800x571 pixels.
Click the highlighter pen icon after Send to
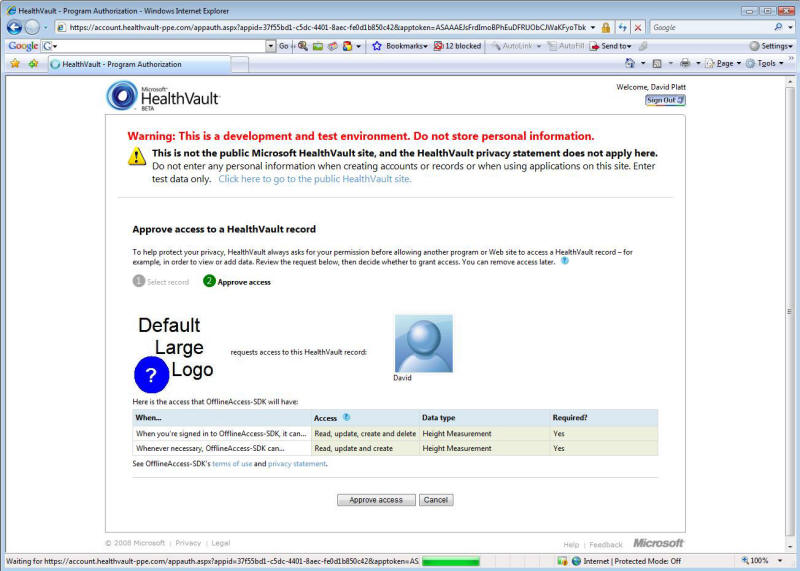pyautogui.click(x=643, y=46)
